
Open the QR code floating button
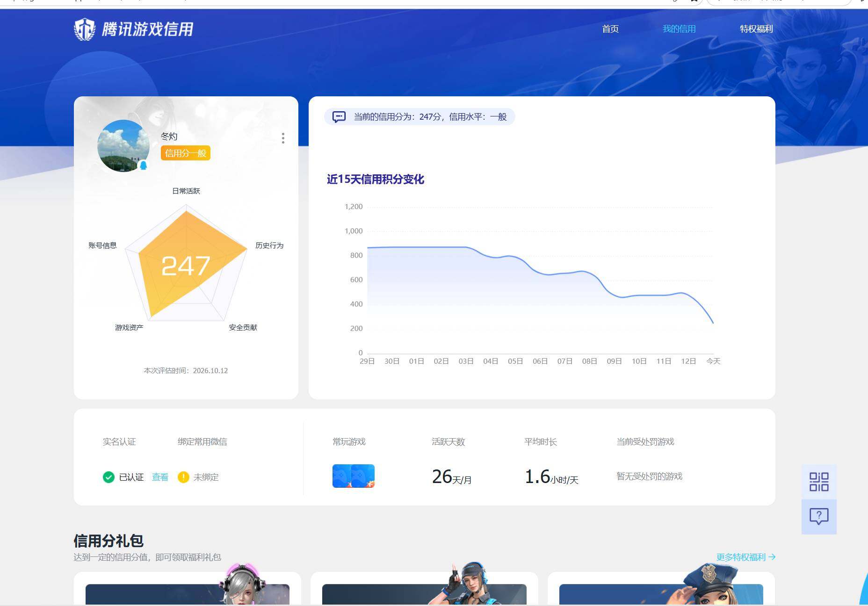[819, 482]
